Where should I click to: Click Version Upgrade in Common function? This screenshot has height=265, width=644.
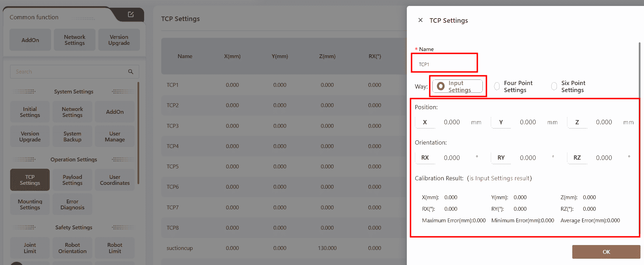click(119, 40)
